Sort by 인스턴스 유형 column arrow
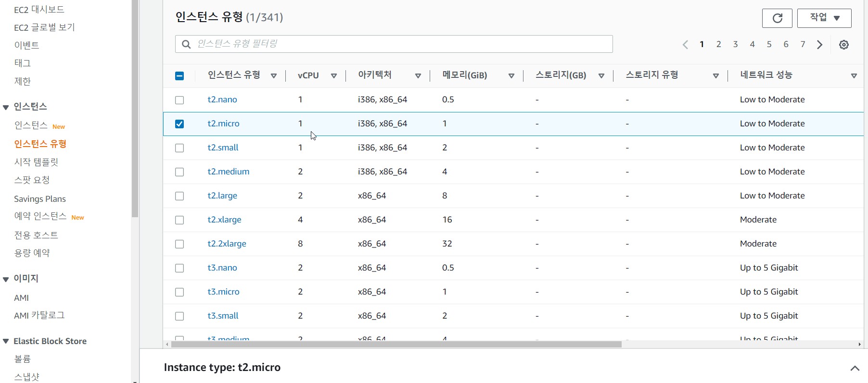Screen dimensions: 868x383 [274, 76]
